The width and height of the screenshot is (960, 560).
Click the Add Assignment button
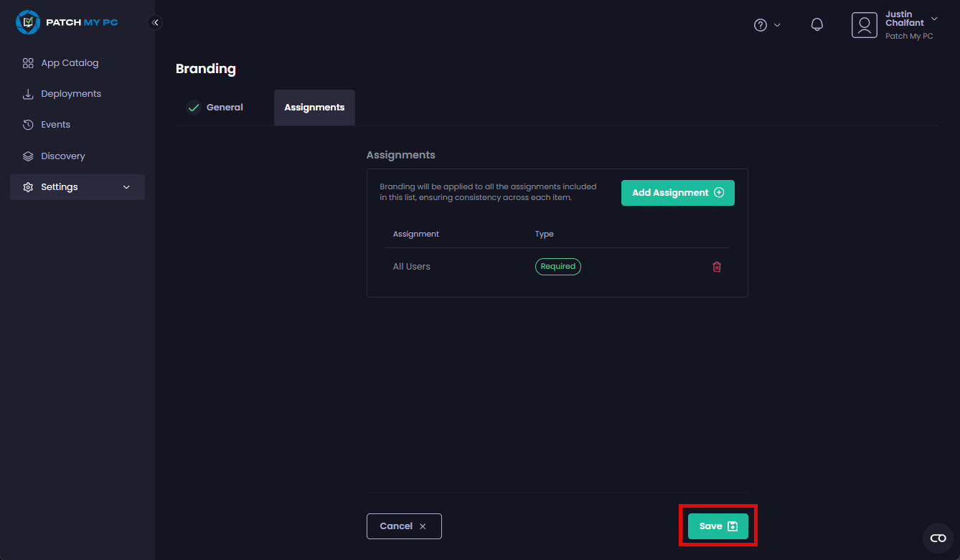(x=677, y=193)
